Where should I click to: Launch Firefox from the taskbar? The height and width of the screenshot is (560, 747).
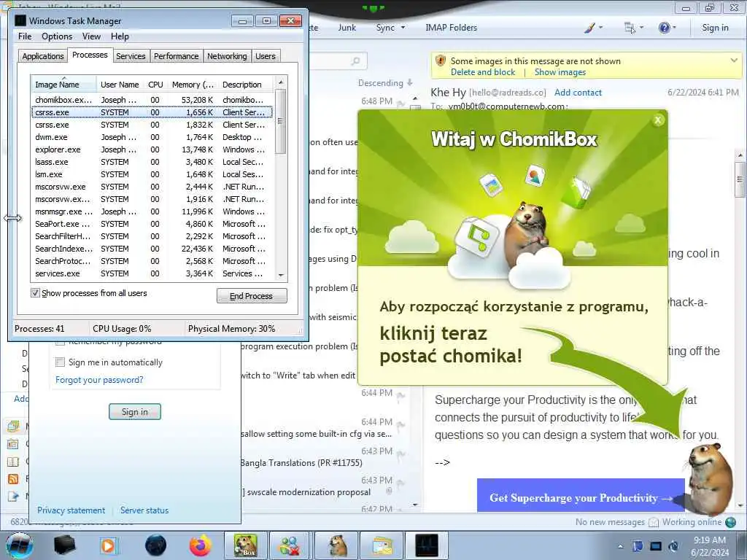click(201, 545)
